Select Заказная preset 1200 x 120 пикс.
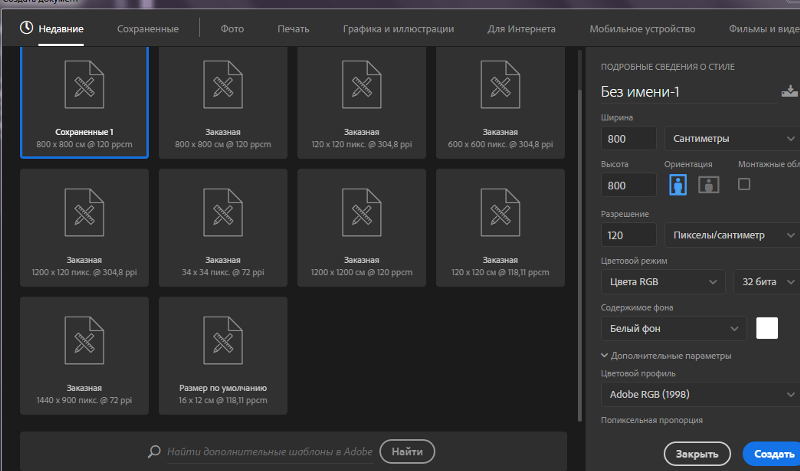Image resolution: width=800 pixels, height=471 pixels. [84, 228]
